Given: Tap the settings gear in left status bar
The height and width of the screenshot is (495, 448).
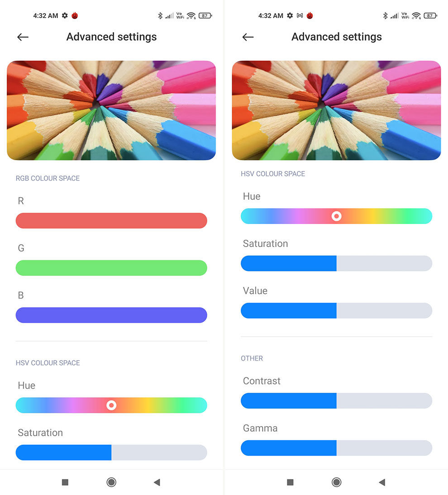Looking at the screenshot, I should (65, 15).
